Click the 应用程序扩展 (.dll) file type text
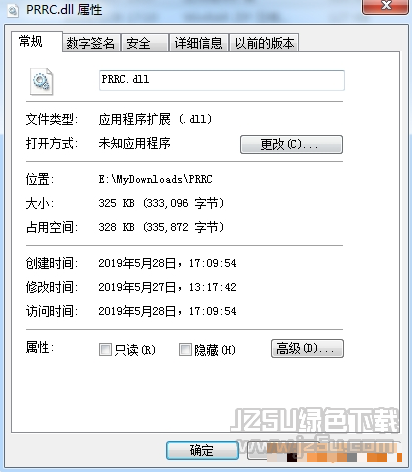The image size is (412, 472). [155, 119]
